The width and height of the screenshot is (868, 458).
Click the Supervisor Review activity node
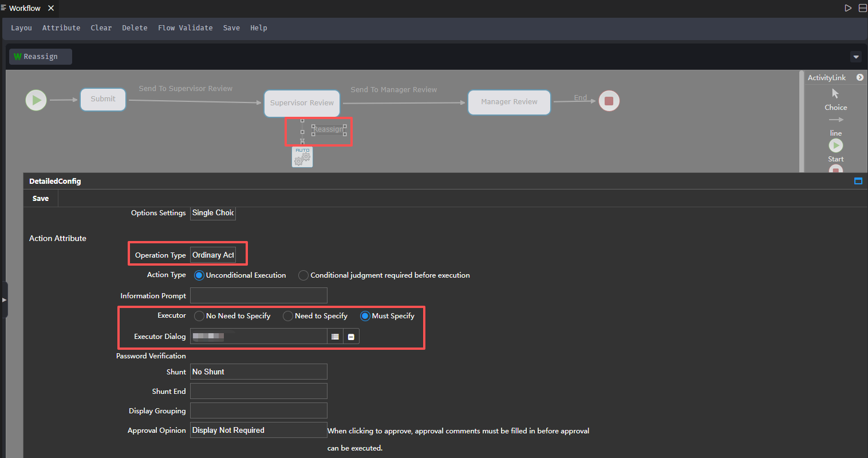pyautogui.click(x=302, y=103)
